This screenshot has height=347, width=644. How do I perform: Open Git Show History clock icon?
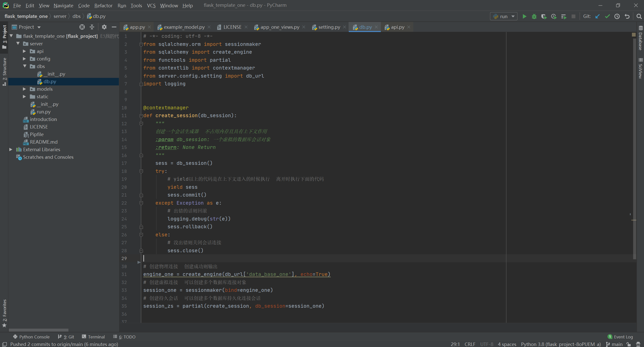click(617, 16)
